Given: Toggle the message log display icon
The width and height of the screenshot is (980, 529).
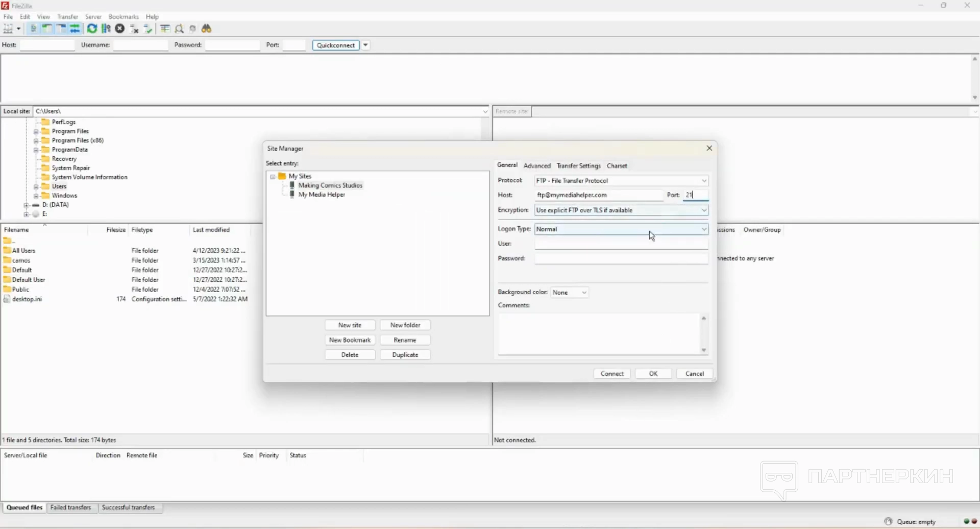Looking at the screenshot, I should [x=33, y=29].
